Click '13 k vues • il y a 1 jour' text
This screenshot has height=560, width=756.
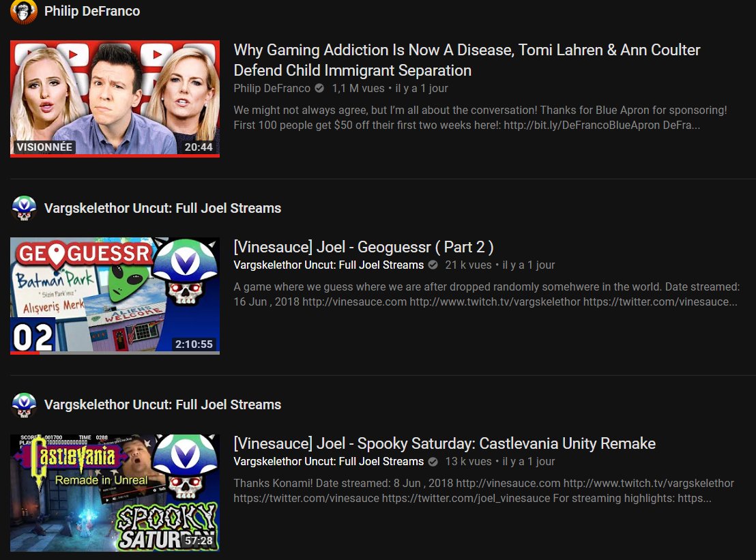click(x=500, y=462)
